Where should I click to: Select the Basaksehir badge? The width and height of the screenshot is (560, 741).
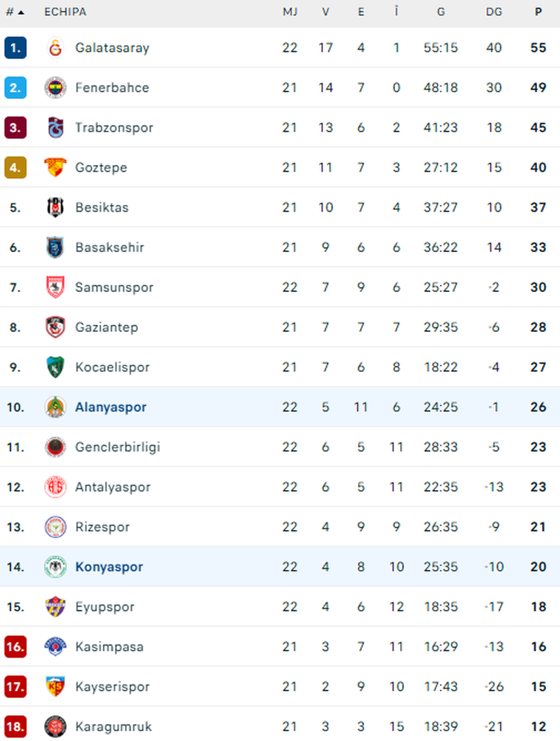click(x=56, y=247)
